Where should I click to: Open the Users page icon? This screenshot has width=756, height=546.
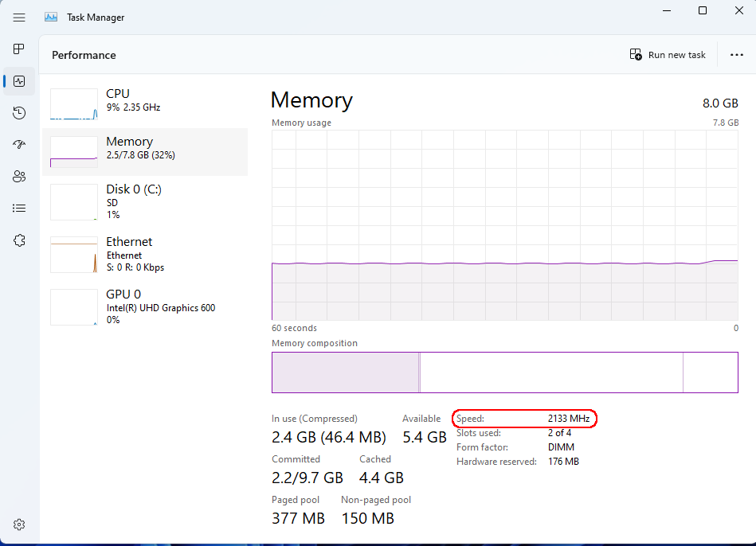(x=19, y=177)
